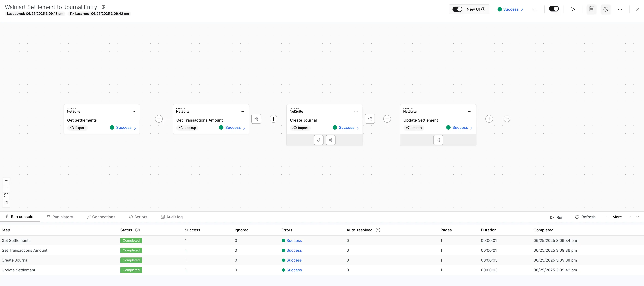The height and width of the screenshot is (286, 644).
Task: Click Completed badge for Get Settlements
Action: (131, 241)
